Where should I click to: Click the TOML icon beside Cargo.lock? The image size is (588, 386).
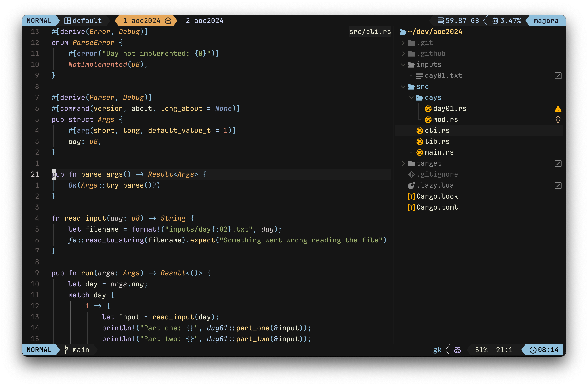pyautogui.click(x=411, y=196)
